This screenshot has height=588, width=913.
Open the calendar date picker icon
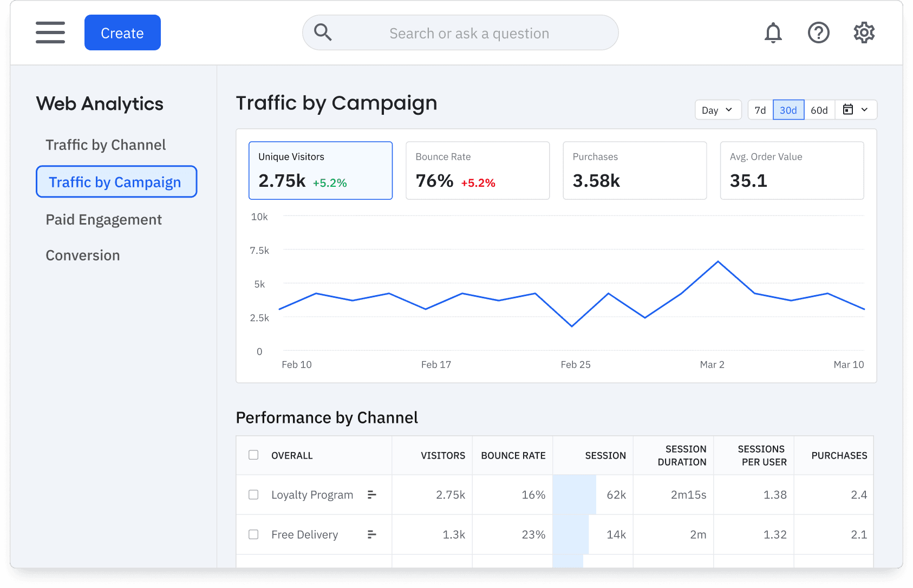coord(848,110)
